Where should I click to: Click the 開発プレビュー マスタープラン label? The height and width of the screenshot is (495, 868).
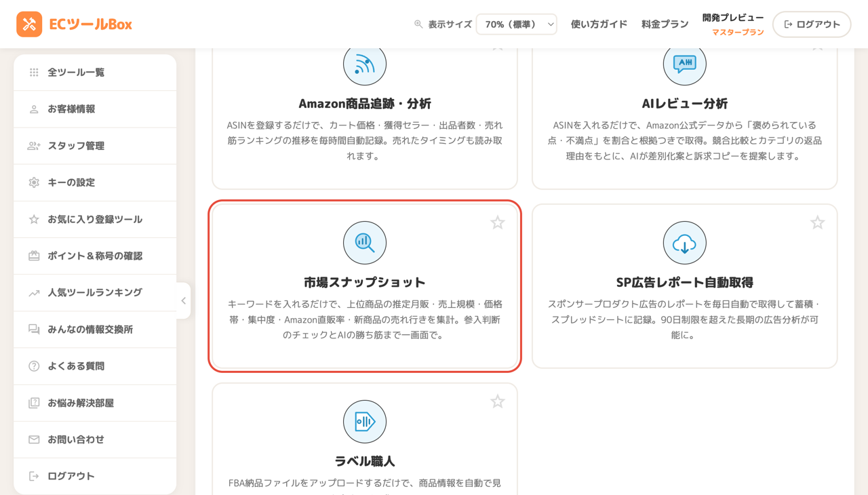tap(733, 24)
